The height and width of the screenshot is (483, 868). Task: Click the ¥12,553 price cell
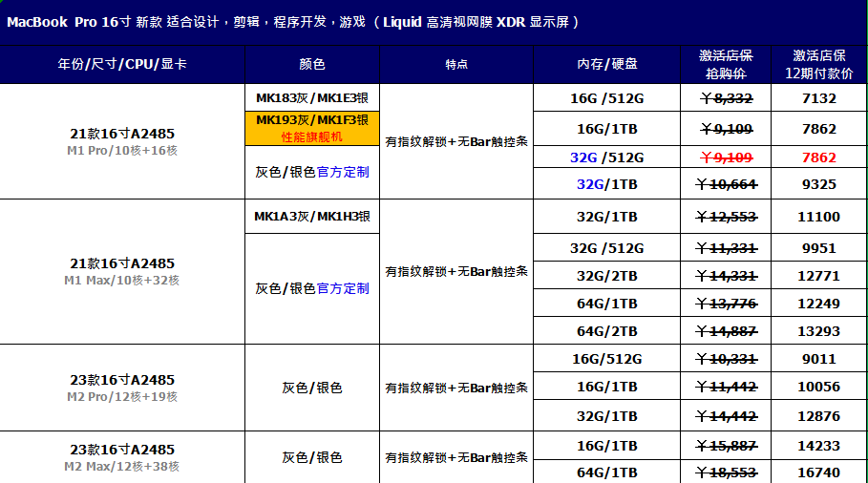(726, 217)
